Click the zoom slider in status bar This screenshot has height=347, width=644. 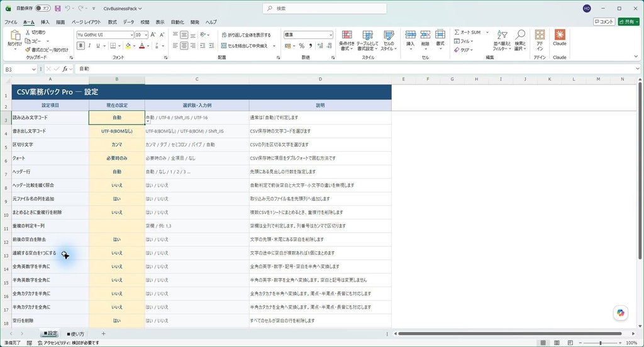pyautogui.click(x=600, y=343)
